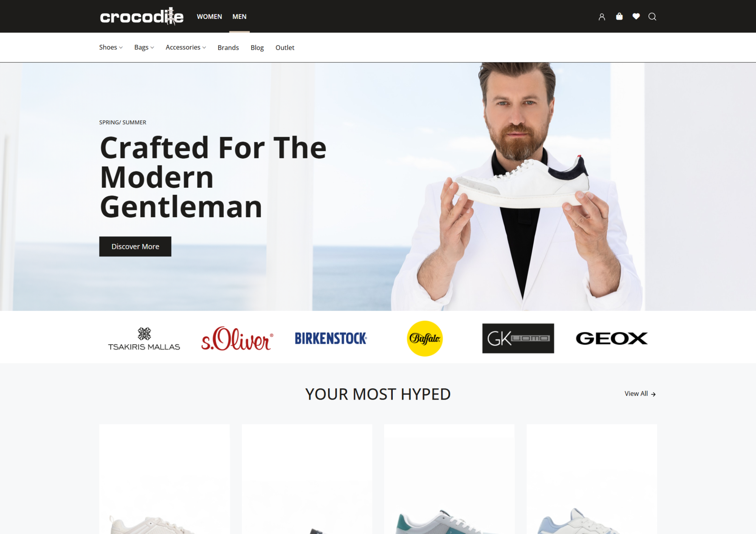Viewport: 756px width, 534px height.
Task: Open the Outlet menu link
Action: pos(285,48)
